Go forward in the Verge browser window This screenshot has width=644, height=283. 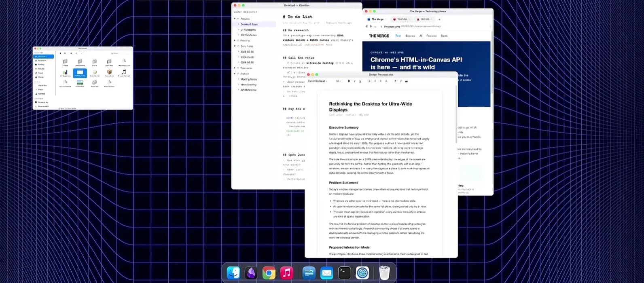coord(371,26)
